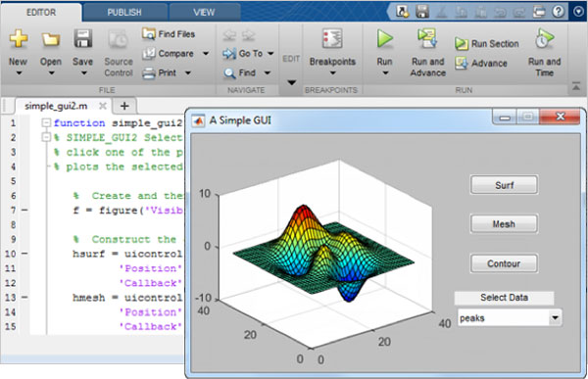Click the Contour button
The width and height of the screenshot is (588, 379).
click(505, 263)
